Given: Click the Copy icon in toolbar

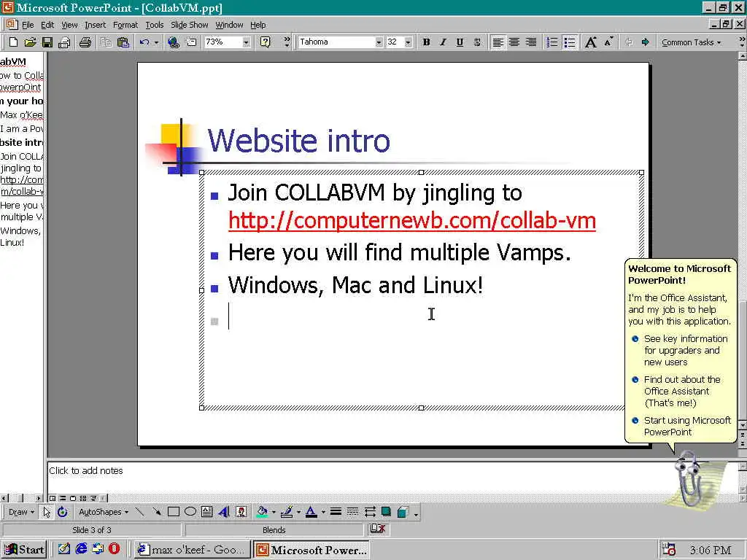Looking at the screenshot, I should click(x=106, y=42).
